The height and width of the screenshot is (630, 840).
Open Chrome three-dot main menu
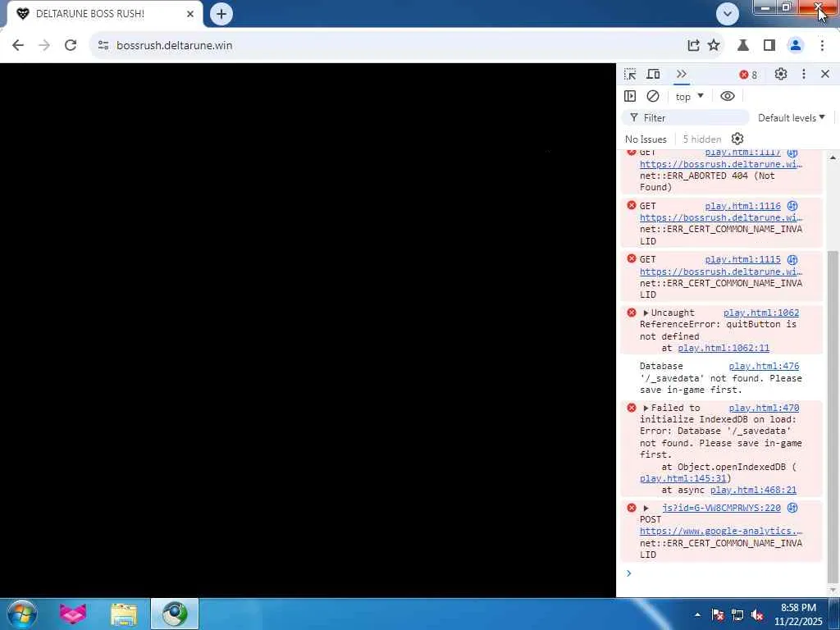click(822, 45)
